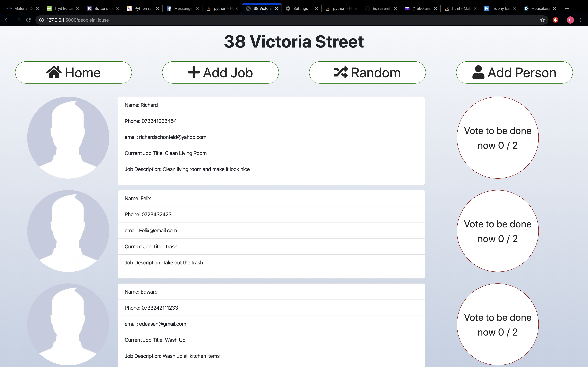Click the person icon on Add Person
Screen dimensions: 588x367
(478, 72)
